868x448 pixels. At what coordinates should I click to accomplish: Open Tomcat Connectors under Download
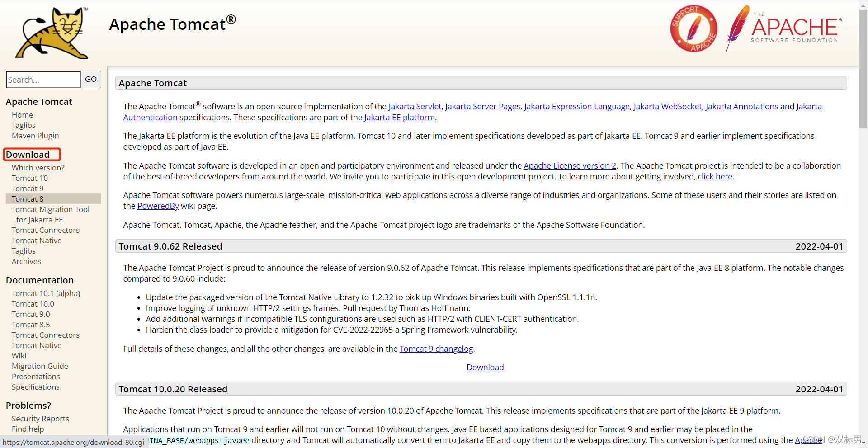[x=46, y=230]
